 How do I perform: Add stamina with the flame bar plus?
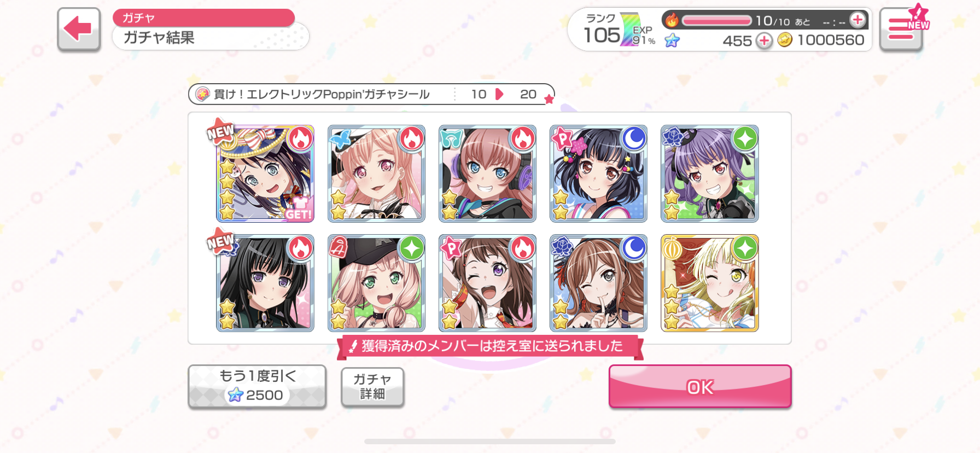857,20
